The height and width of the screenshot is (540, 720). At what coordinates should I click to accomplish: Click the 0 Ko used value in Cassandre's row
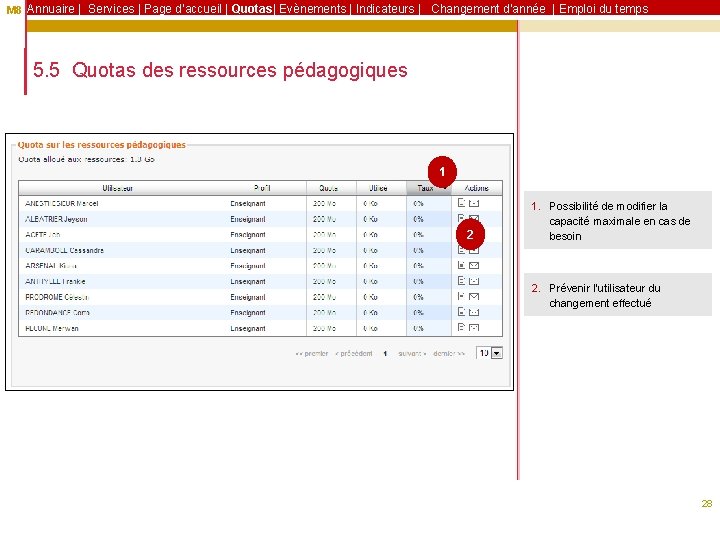pos(370,250)
